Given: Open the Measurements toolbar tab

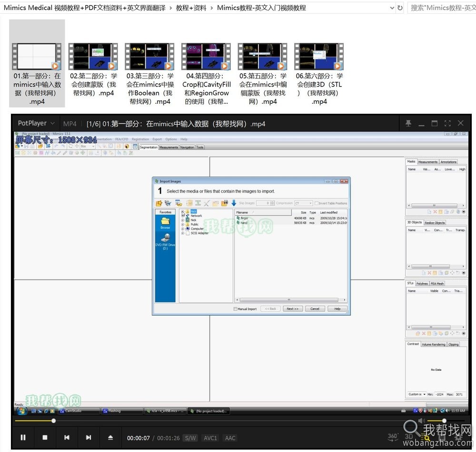Looking at the screenshot, I should 169,147.
